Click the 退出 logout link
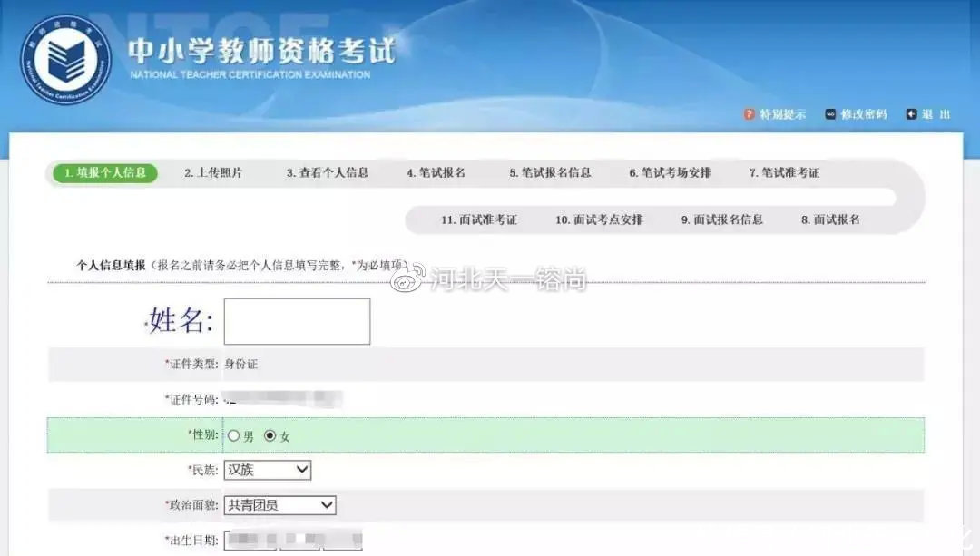The height and width of the screenshot is (556, 980). point(936,114)
